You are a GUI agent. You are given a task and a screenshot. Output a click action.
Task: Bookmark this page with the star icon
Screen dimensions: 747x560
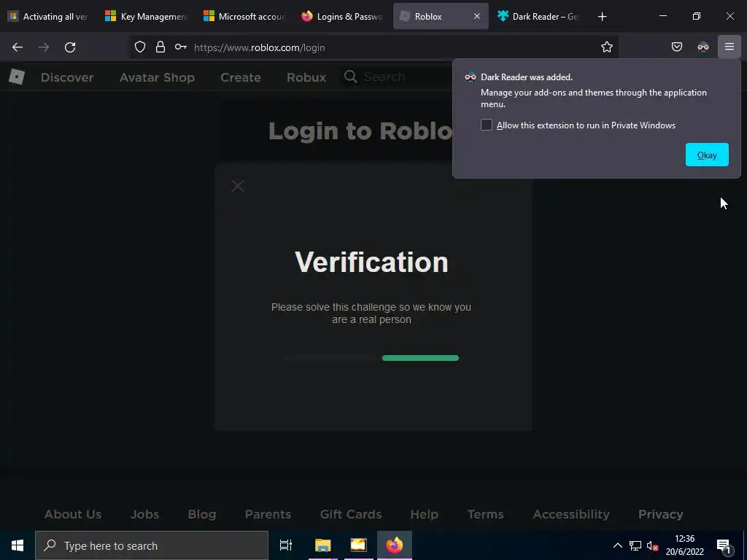pos(606,47)
